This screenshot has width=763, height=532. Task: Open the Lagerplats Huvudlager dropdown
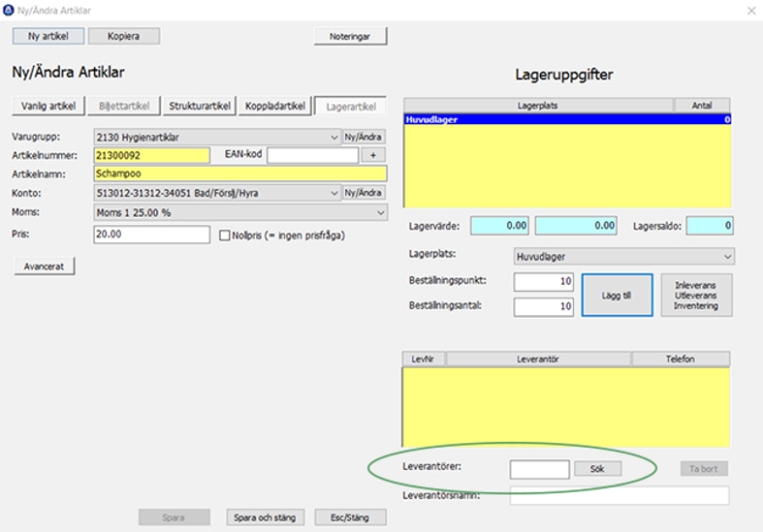tap(623, 256)
